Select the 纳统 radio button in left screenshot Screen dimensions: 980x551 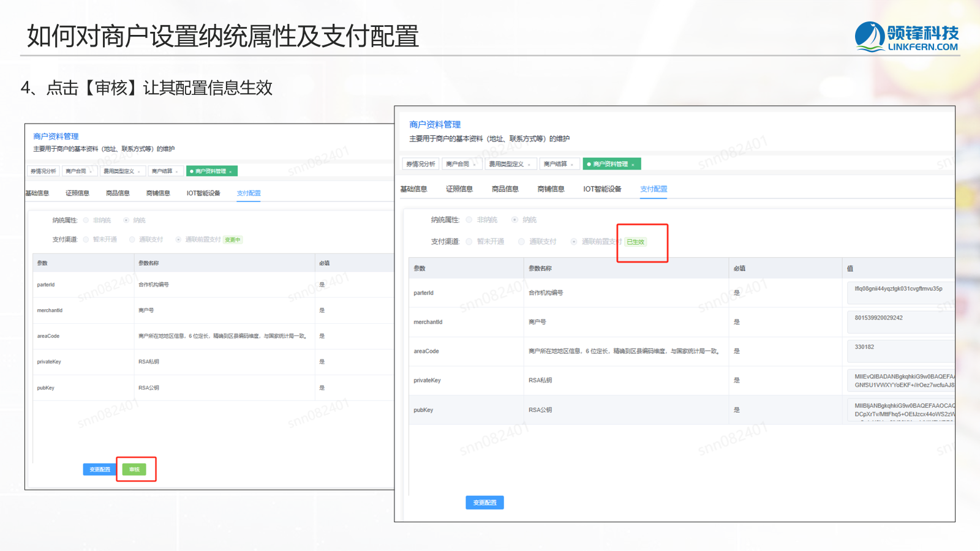[126, 220]
